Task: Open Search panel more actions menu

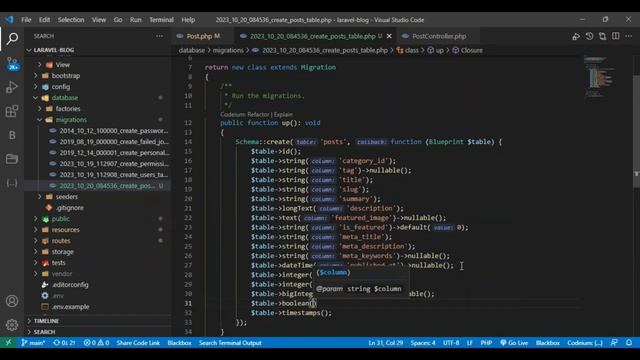Action: pyautogui.click(x=159, y=36)
